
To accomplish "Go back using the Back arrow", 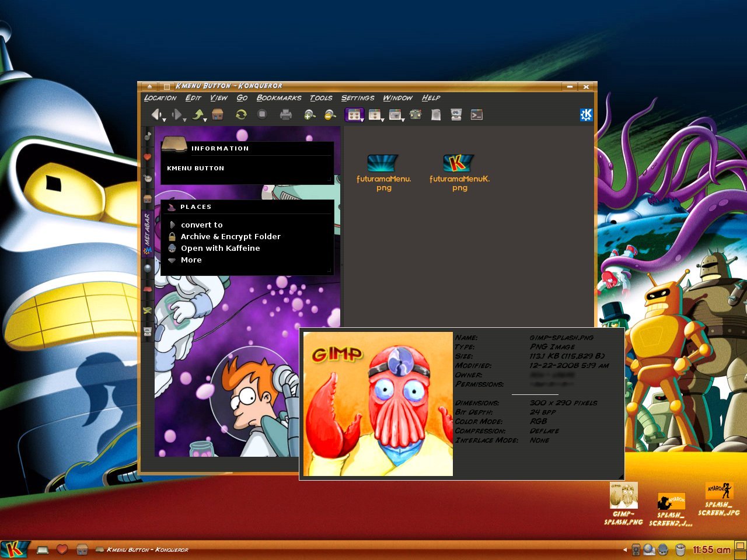I will pyautogui.click(x=156, y=114).
